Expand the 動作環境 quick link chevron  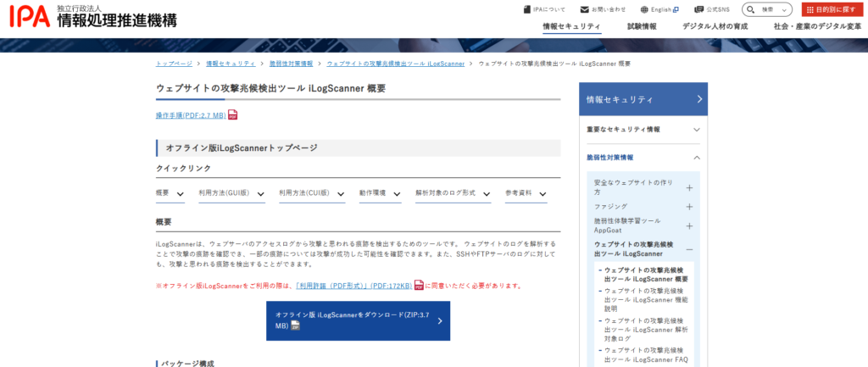click(x=397, y=194)
